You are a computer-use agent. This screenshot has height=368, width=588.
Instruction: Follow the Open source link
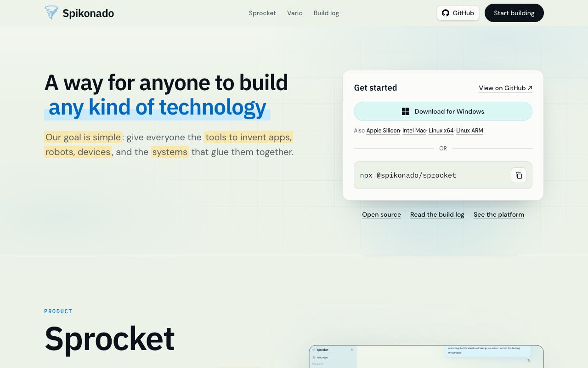(x=381, y=214)
